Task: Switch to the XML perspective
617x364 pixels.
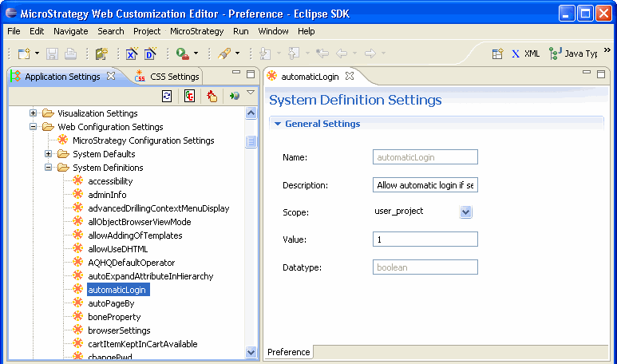Action: coord(526,53)
